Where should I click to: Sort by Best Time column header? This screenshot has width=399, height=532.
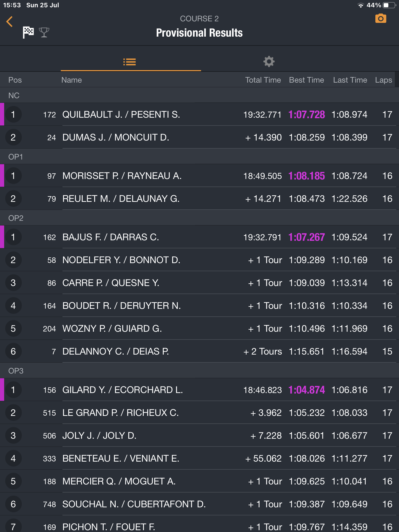[306, 80]
